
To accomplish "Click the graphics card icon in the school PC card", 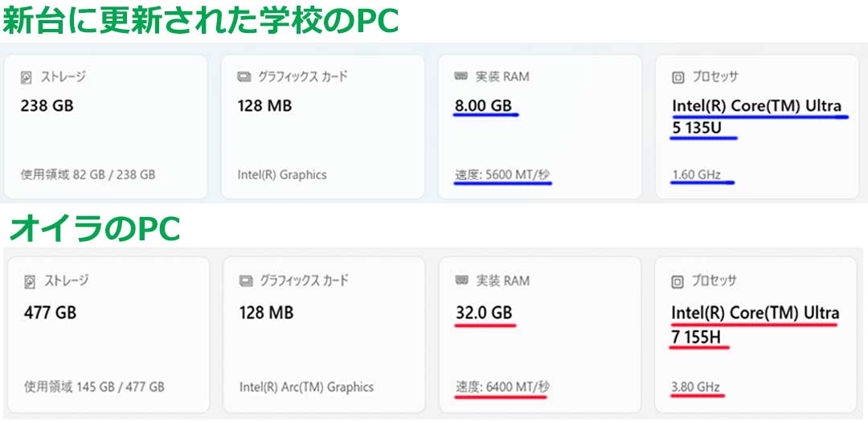I will (244, 77).
